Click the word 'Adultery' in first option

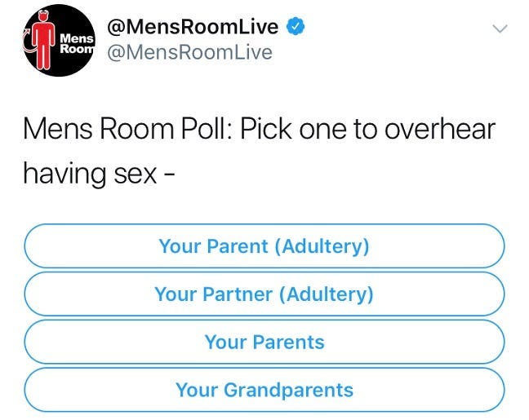[322, 246]
